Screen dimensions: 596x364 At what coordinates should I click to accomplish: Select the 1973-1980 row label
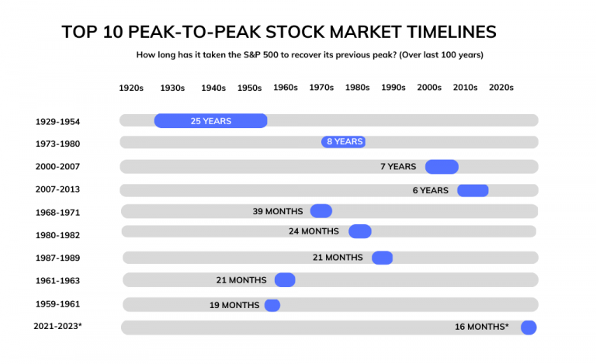(57, 144)
